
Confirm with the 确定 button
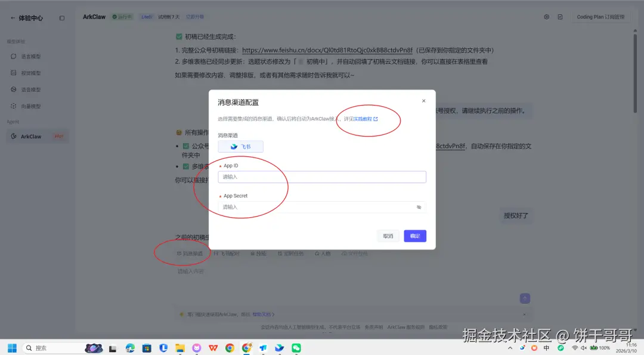[415, 236]
